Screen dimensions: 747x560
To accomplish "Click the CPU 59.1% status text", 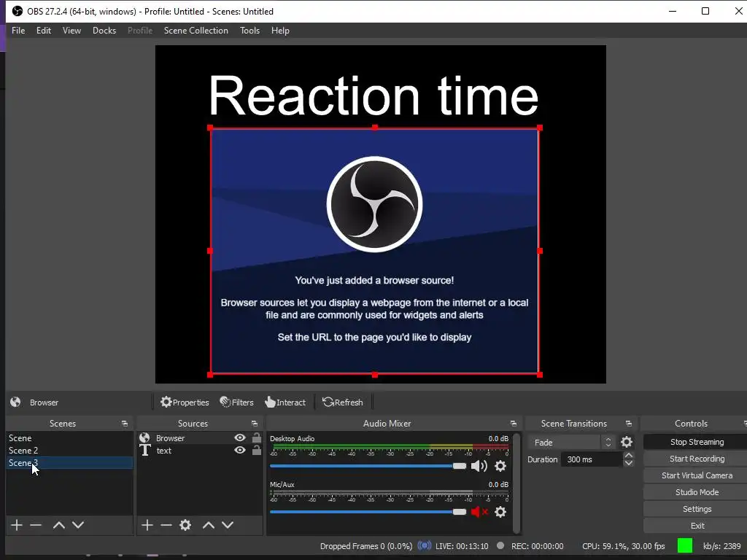I will (x=623, y=546).
